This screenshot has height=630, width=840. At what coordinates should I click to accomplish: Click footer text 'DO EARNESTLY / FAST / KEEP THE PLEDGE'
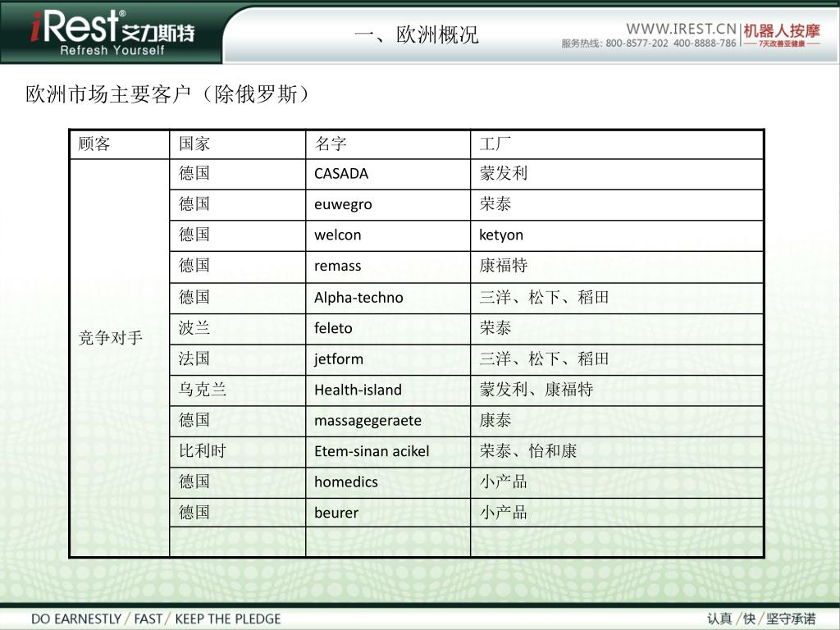point(156,619)
